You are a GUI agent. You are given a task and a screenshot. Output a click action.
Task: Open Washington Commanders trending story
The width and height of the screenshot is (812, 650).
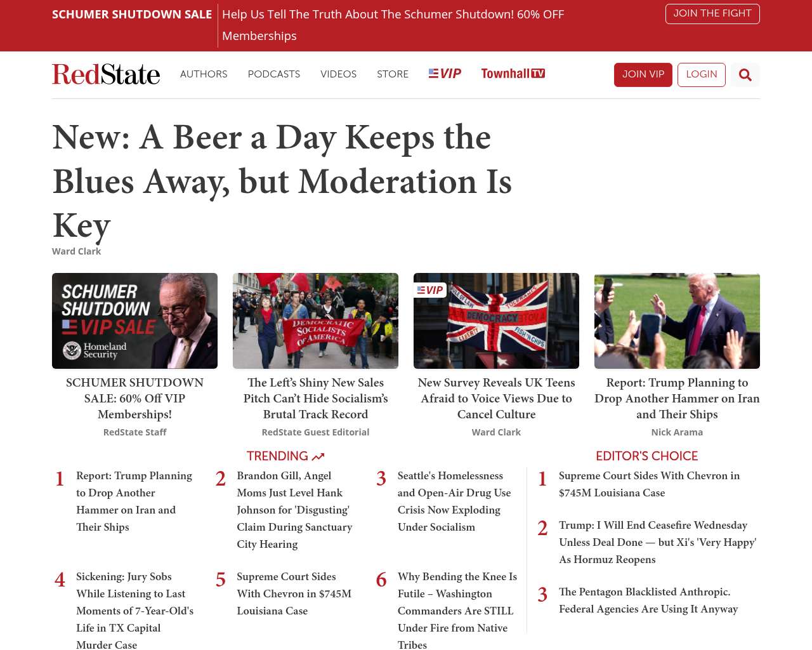pyautogui.click(x=457, y=611)
